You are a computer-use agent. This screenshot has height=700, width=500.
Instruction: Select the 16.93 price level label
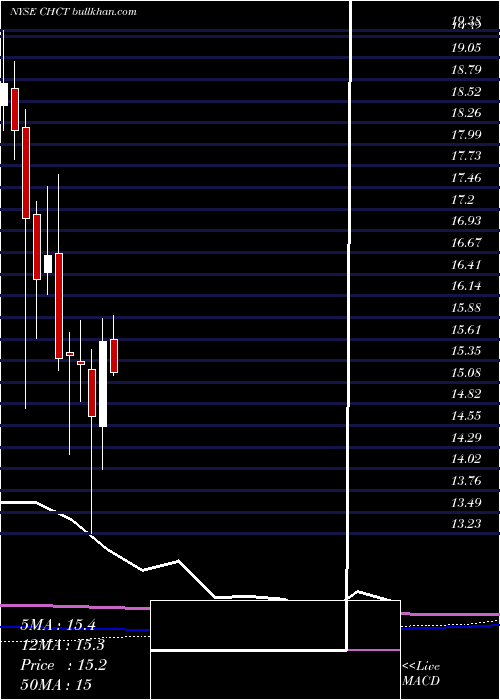click(466, 221)
